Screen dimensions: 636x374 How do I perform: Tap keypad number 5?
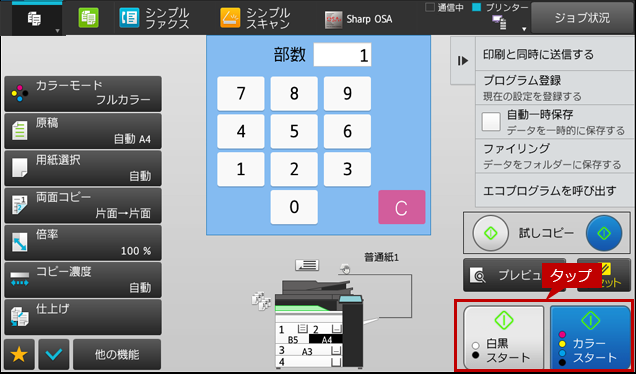pos(294,131)
